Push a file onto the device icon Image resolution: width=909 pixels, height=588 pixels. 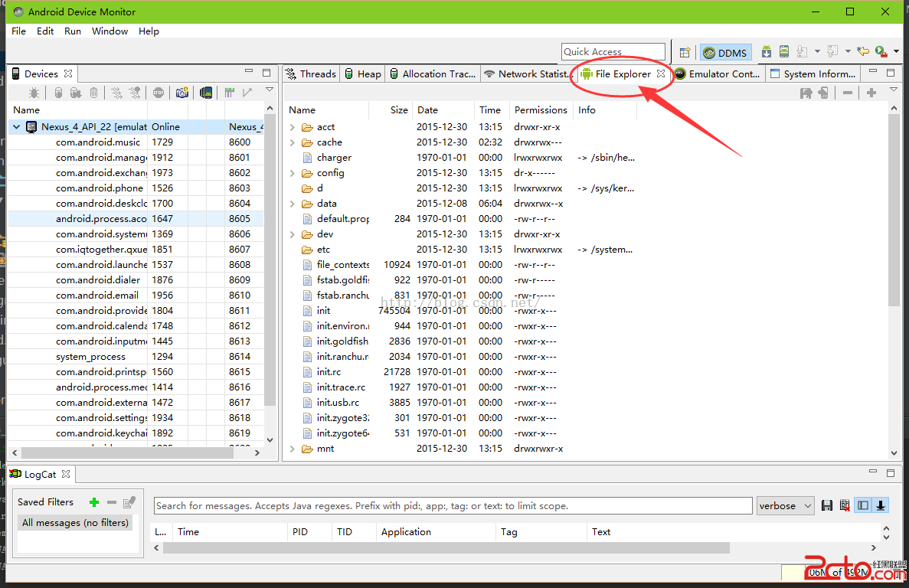pos(823,93)
